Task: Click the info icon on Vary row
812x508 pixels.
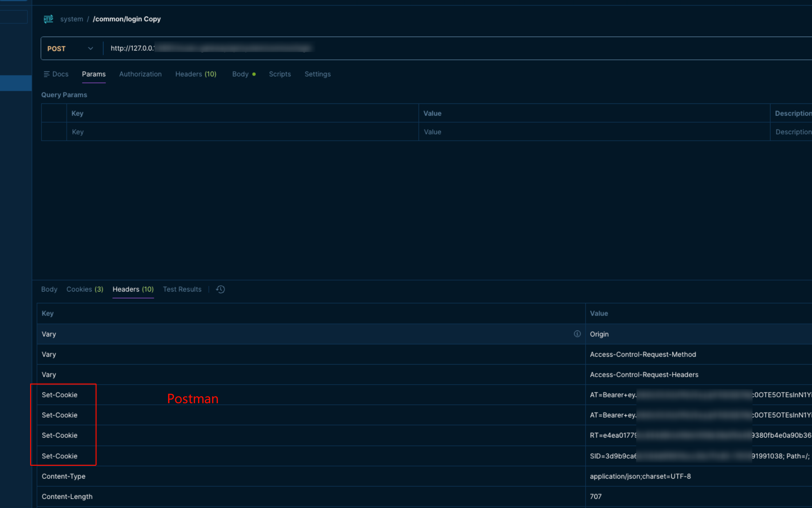Action: click(x=577, y=334)
